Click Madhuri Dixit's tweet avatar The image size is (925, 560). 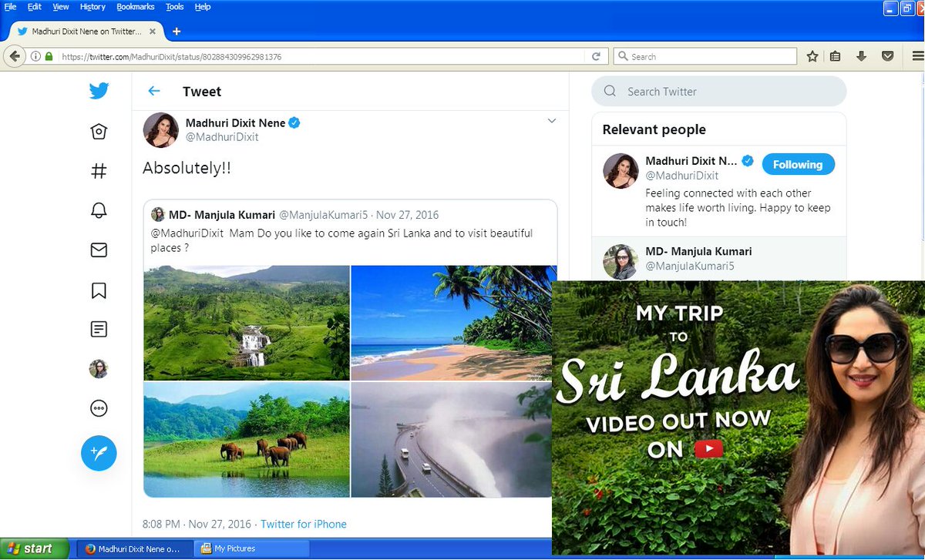(x=161, y=129)
